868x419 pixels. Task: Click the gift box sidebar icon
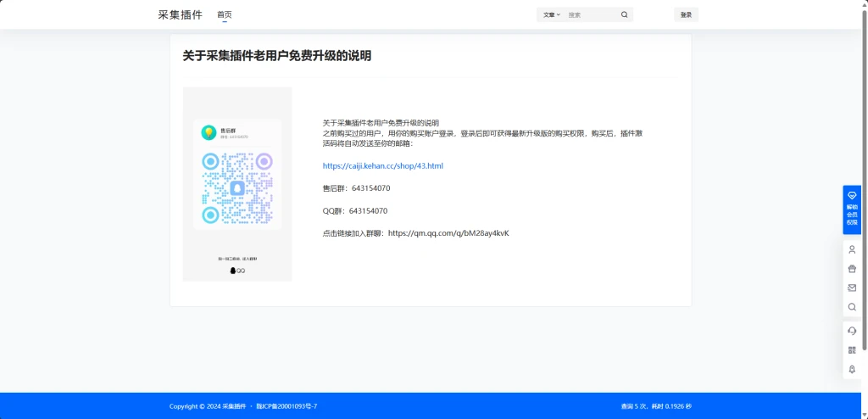tap(852, 269)
